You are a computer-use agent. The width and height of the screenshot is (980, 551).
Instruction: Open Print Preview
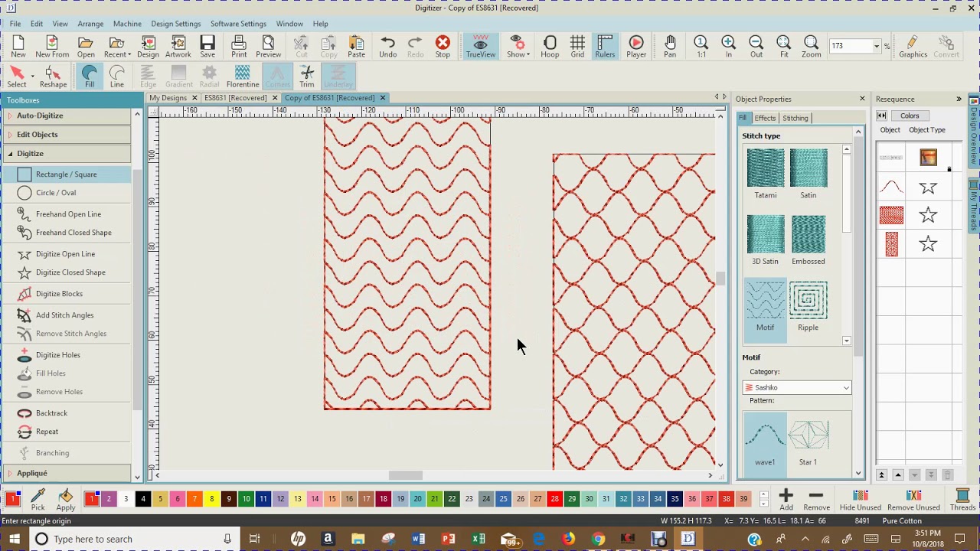coord(268,47)
